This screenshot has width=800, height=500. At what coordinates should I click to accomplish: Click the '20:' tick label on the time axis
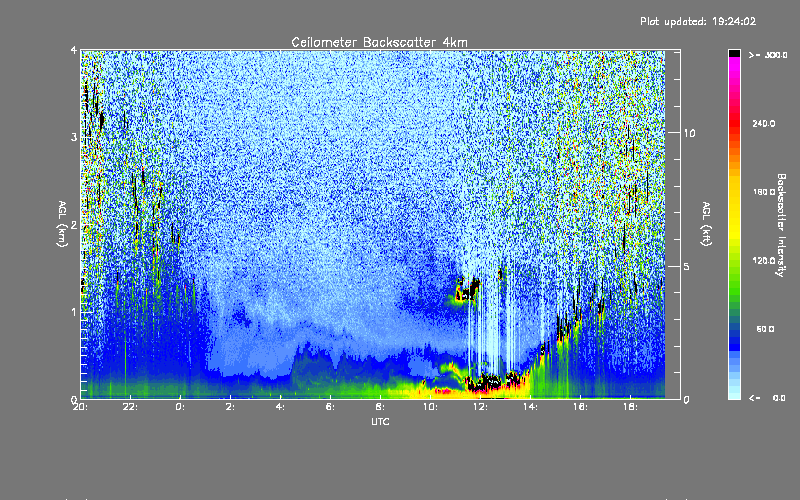click(81, 407)
